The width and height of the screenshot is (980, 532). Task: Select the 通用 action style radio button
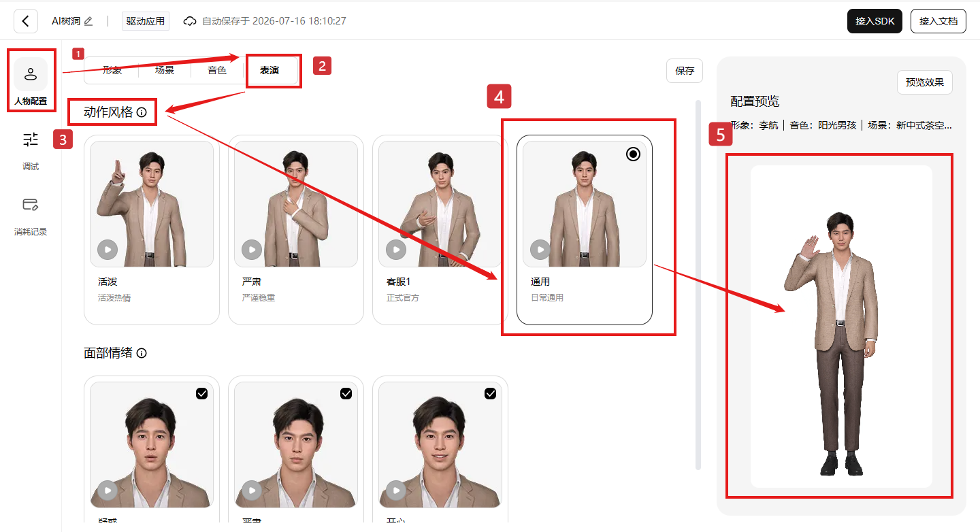pyautogui.click(x=633, y=154)
